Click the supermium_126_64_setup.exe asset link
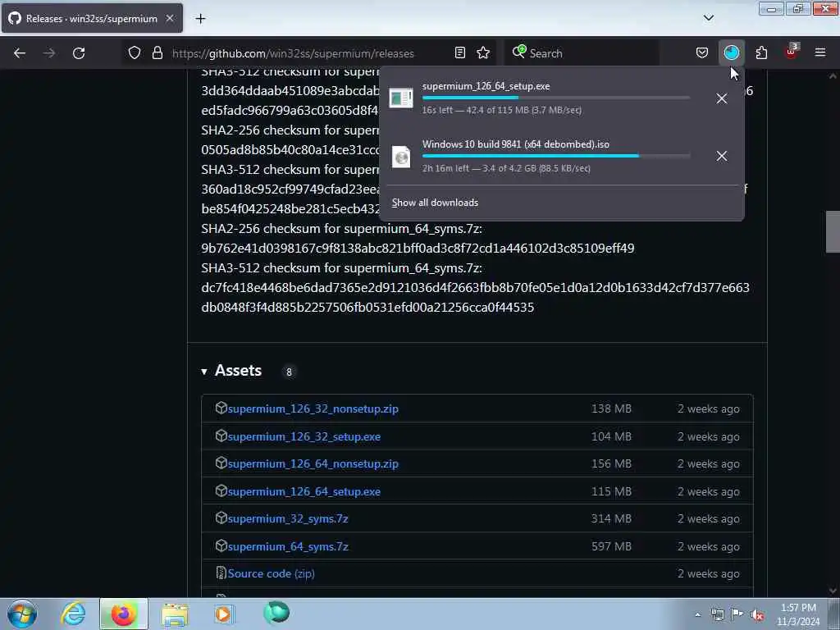840x630 pixels. 304,492
